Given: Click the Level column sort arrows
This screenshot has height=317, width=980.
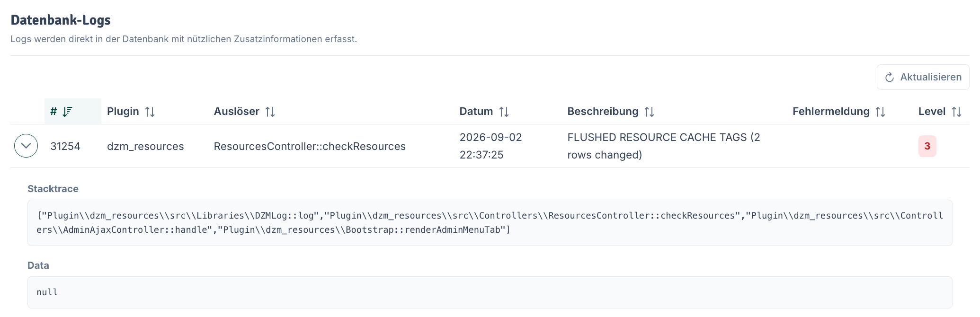Looking at the screenshot, I should point(956,112).
